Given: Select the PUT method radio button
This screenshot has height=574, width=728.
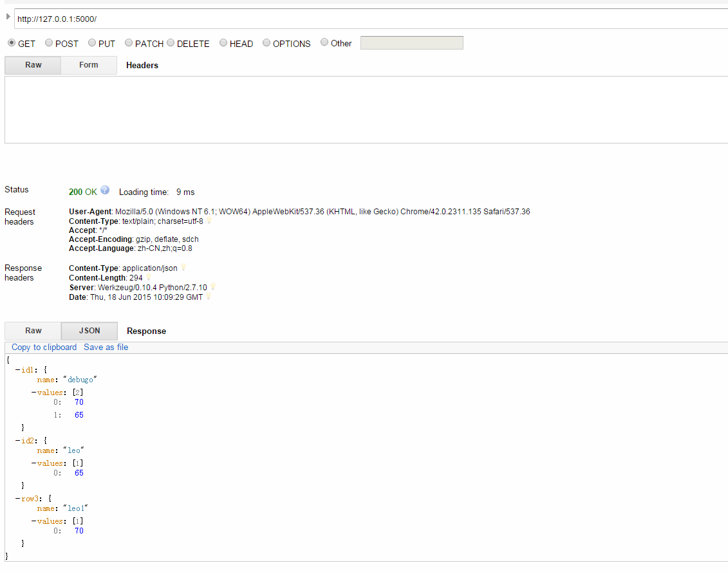Looking at the screenshot, I should pyautogui.click(x=92, y=42).
